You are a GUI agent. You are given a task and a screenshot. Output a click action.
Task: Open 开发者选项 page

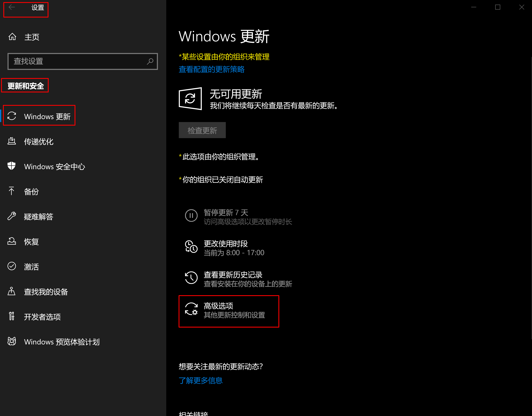pos(83,317)
